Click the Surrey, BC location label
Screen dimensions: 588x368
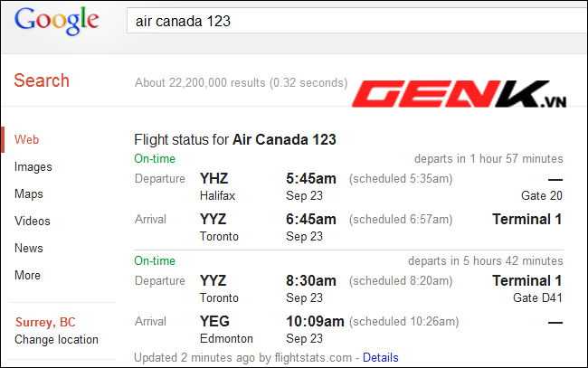45,322
